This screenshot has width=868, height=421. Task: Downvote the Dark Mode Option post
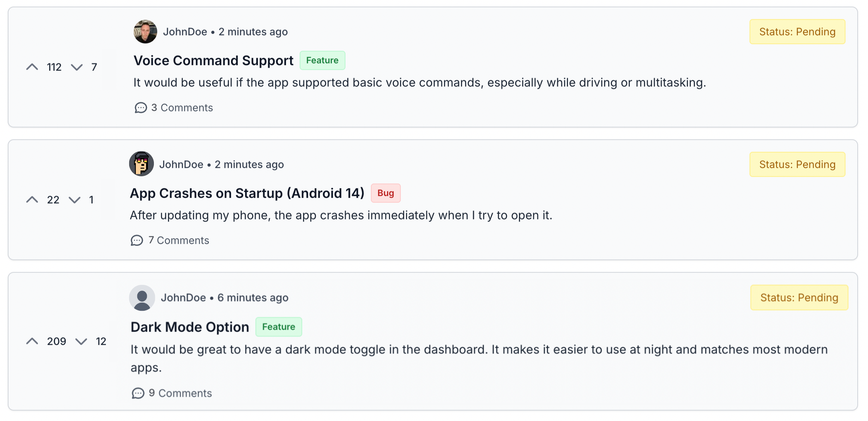point(81,341)
